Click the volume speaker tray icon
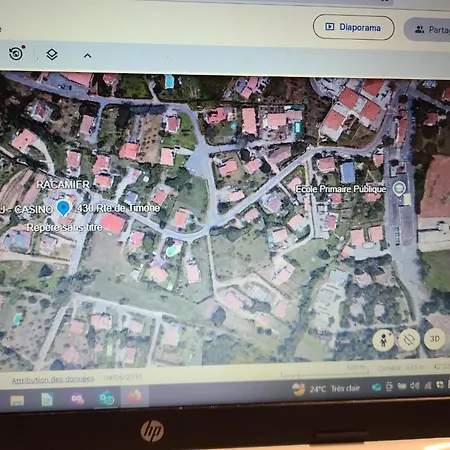 point(415,386)
